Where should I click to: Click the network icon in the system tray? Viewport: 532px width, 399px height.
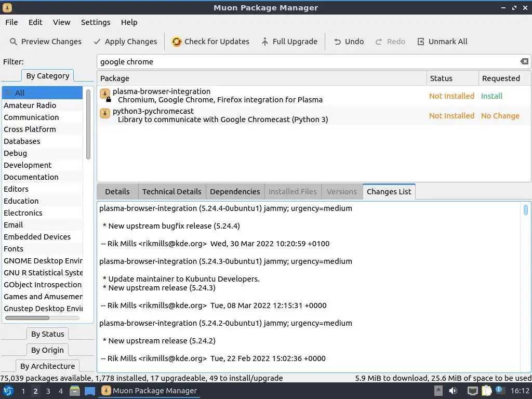pos(472,391)
